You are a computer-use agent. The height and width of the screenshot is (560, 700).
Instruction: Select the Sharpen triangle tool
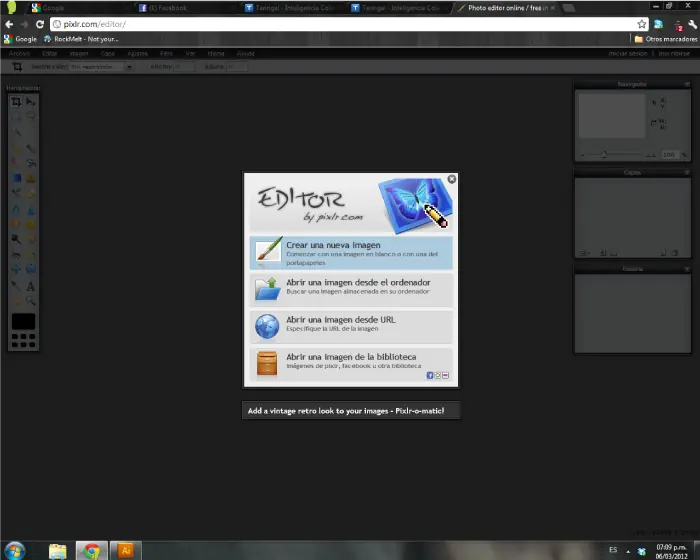tap(30, 209)
